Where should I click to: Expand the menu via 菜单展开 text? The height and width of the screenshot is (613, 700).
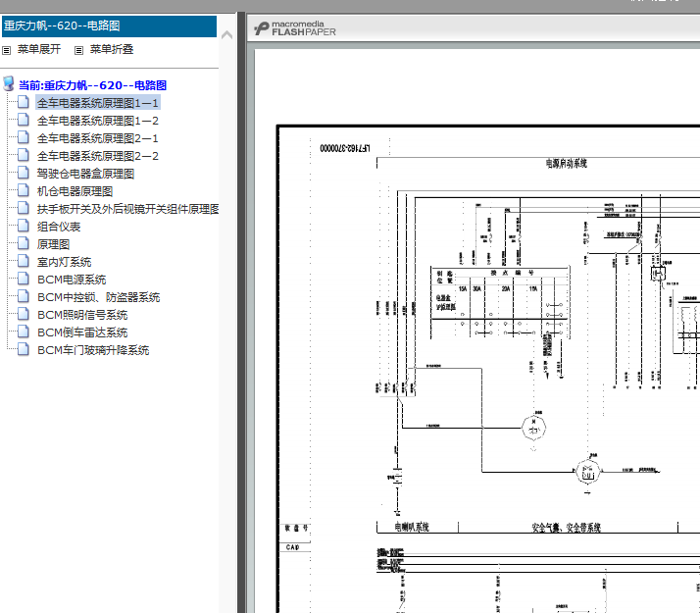click(x=39, y=49)
